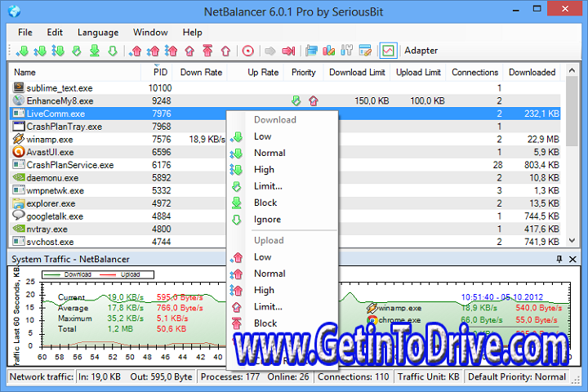Screen dimensions: 588x392
Task: Set high download priority from the toolbar
Action: [58, 51]
